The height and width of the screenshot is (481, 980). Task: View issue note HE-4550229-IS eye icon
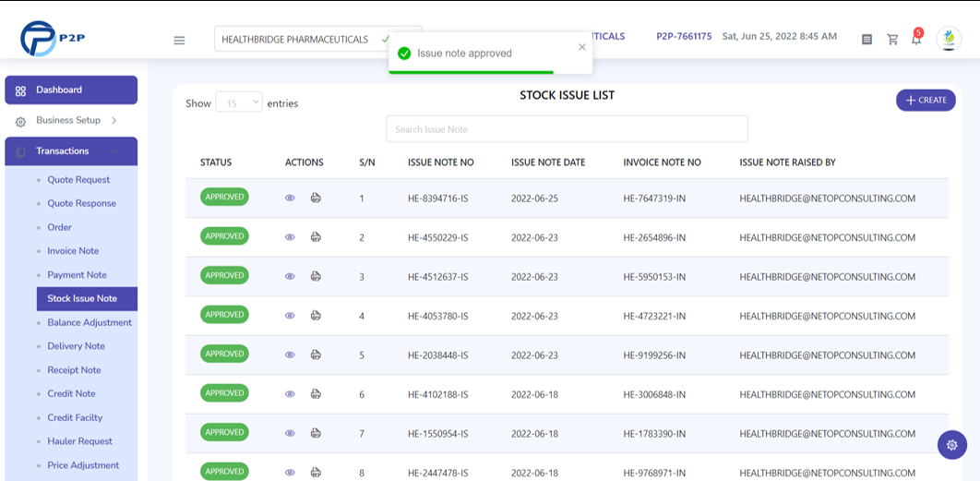pos(290,237)
